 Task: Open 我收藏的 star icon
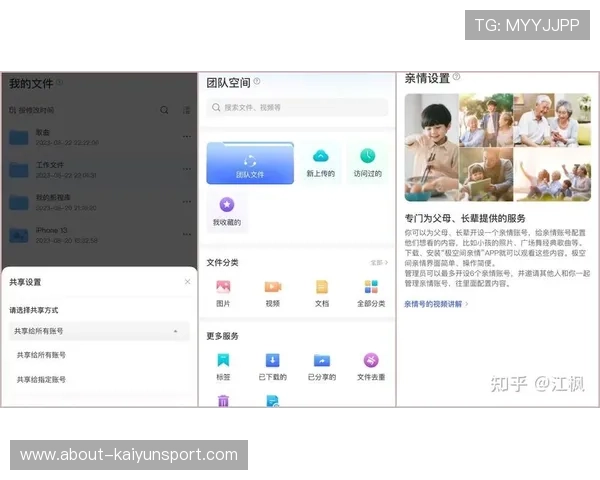tap(227, 204)
